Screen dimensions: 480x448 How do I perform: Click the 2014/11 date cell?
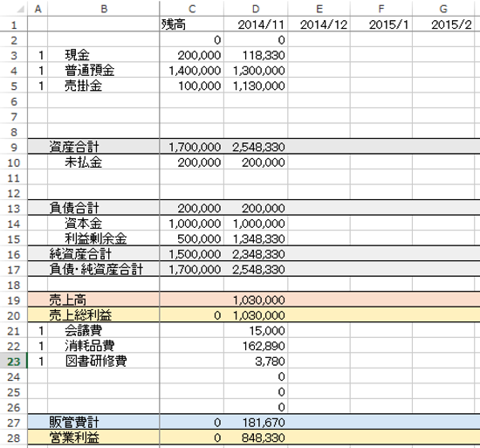pos(256,24)
